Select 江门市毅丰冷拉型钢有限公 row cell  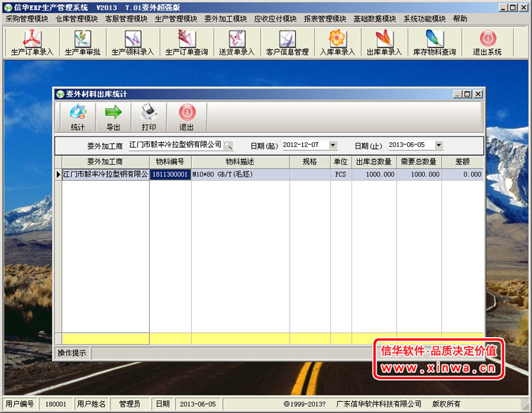[105, 174]
